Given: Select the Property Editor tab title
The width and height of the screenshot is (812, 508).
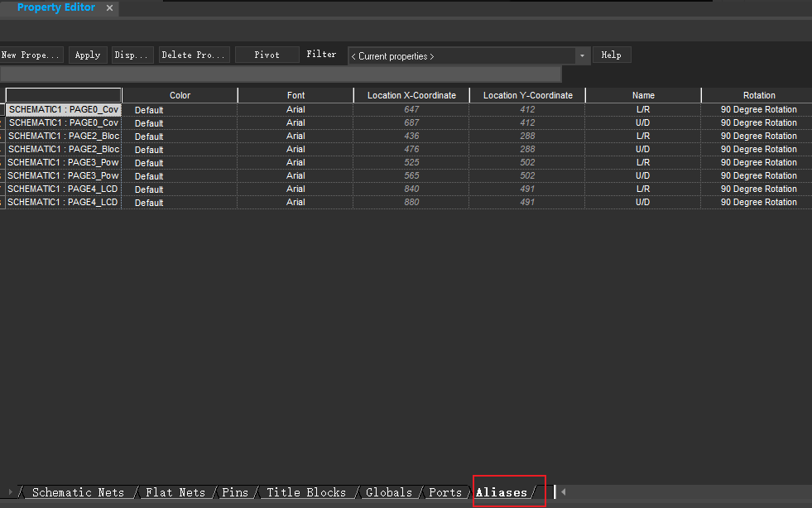Looking at the screenshot, I should pos(56,7).
